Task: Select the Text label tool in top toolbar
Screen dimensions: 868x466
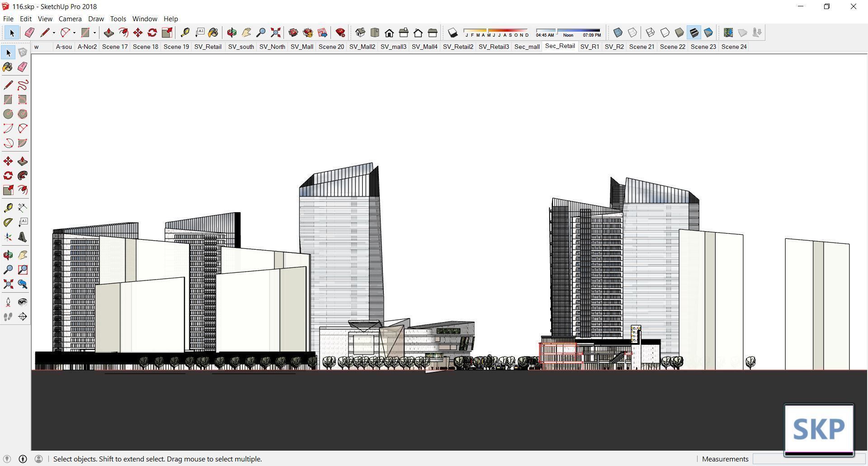Action: click(x=199, y=33)
